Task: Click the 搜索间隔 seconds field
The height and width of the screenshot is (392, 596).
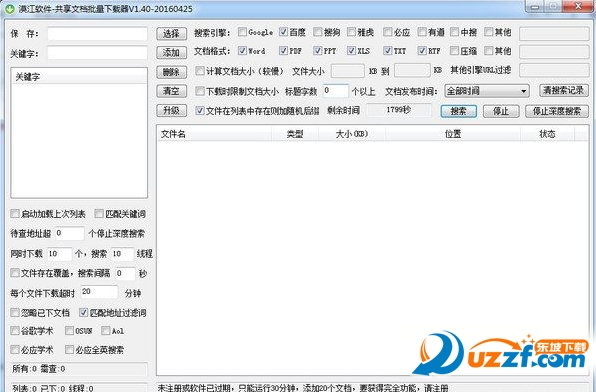Action: click(125, 273)
